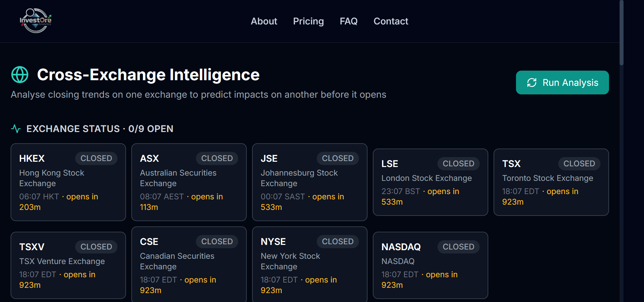
Task: Click the Johannesburg Stock Exchange name
Action: pyautogui.click(x=299, y=178)
